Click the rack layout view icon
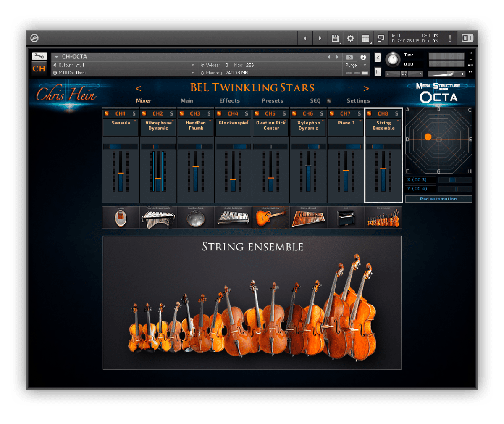 366,38
